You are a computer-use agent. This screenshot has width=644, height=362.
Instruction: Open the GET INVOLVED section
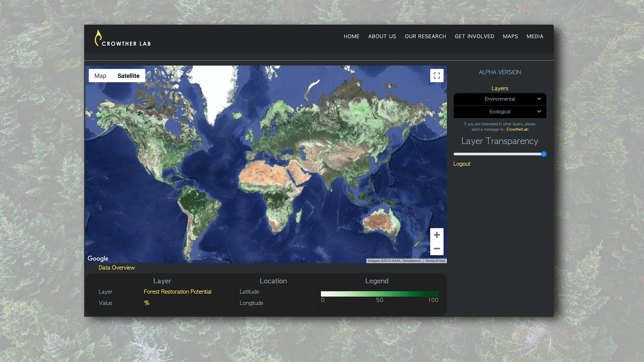(474, 36)
